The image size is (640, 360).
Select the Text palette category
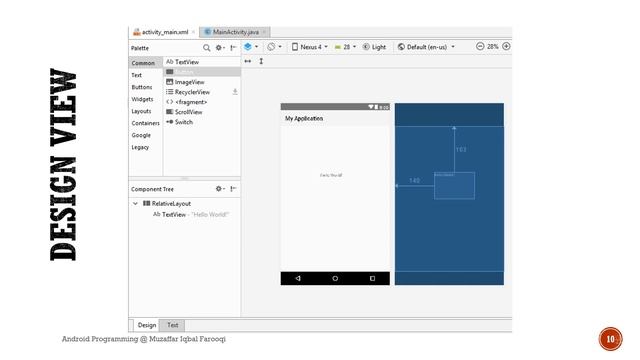[136, 75]
